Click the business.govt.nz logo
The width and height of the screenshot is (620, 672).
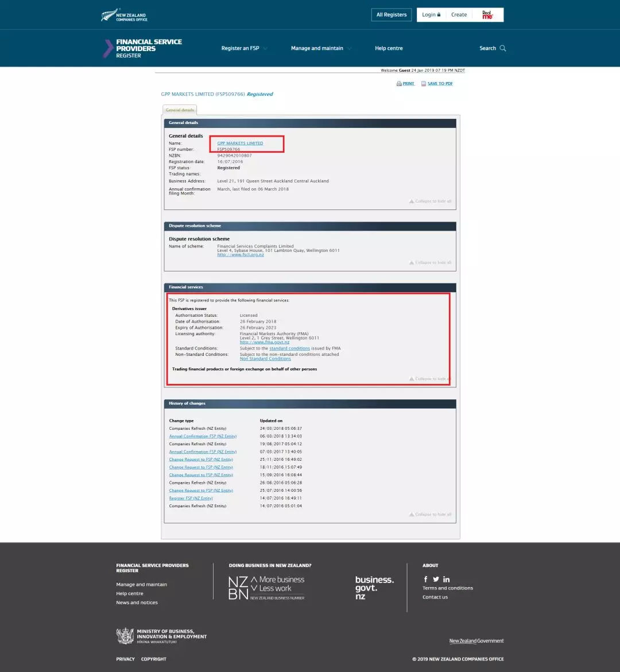374,588
